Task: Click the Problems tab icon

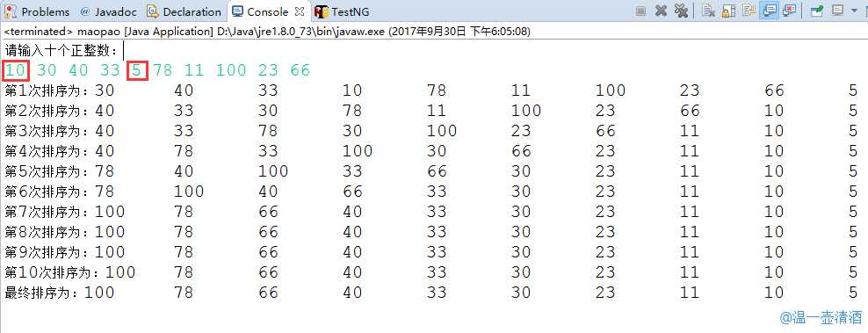Action: [x=11, y=11]
